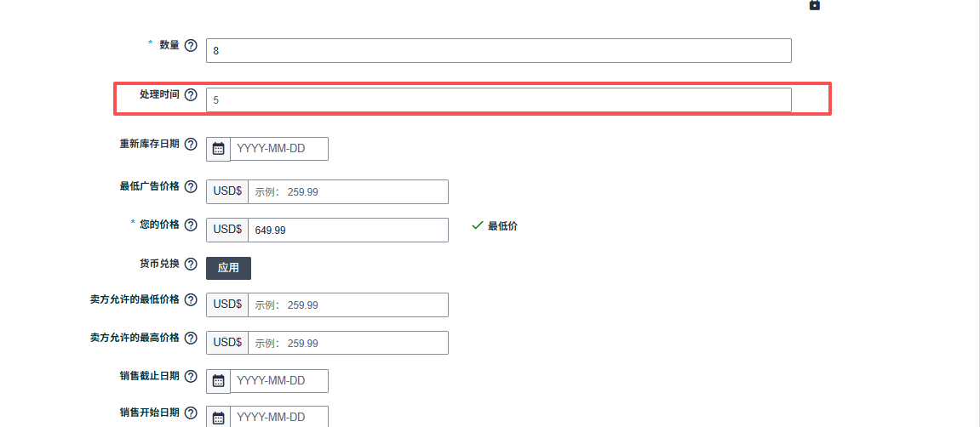
Task: Open the help tooltip for 处理时间
Action: 191,94
